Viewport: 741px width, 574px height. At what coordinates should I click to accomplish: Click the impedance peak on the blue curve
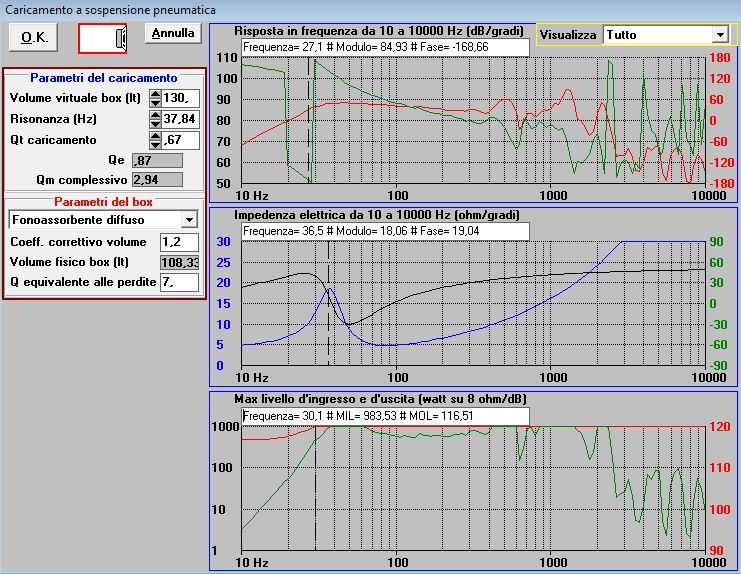pyautogui.click(x=329, y=289)
